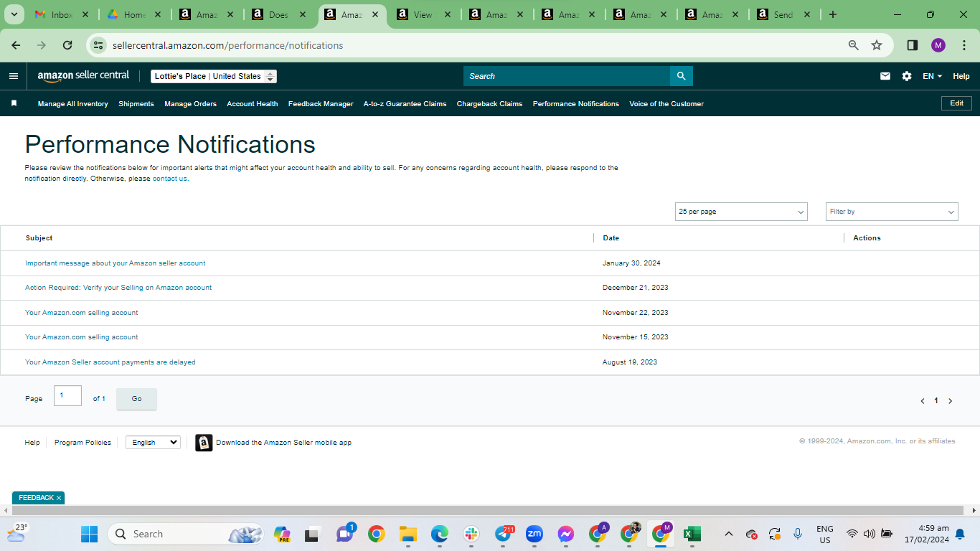Image resolution: width=980 pixels, height=551 pixels.
Task: Switch to the Send tab
Action: pos(783,14)
